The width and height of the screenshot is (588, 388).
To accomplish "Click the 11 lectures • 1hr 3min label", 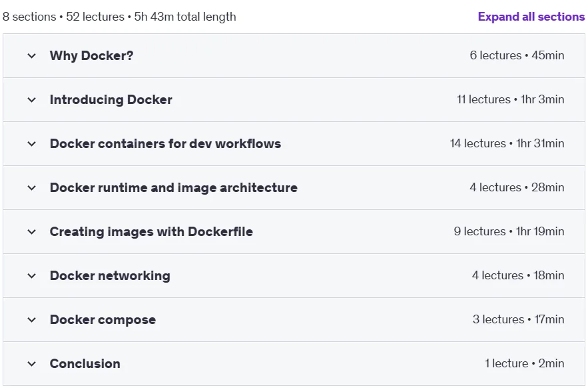I will (510, 99).
